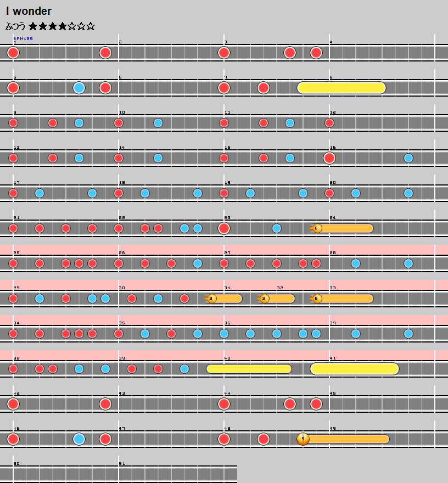Select the yellow drumroll in measure 40
448x483 pixels.
(249, 369)
